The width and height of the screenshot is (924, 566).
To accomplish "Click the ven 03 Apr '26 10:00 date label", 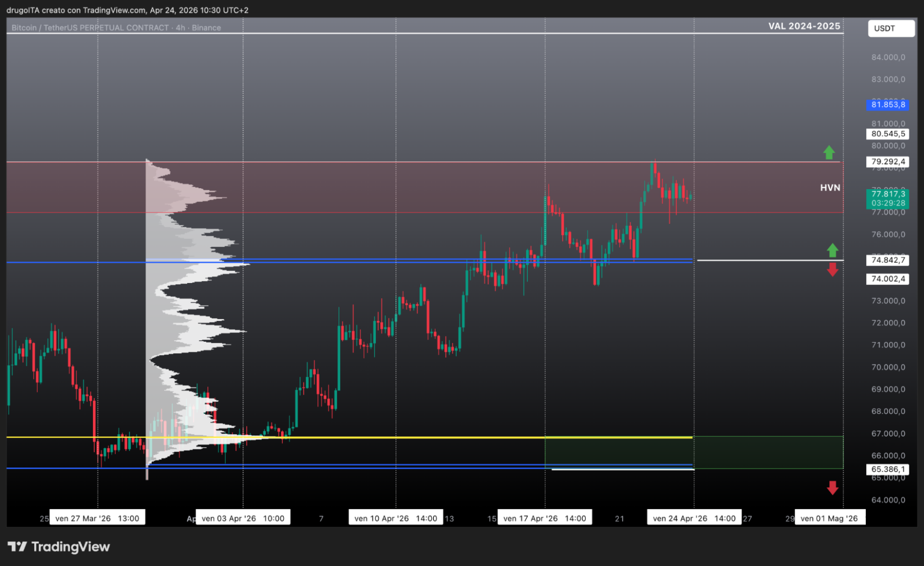I will 243,518.
